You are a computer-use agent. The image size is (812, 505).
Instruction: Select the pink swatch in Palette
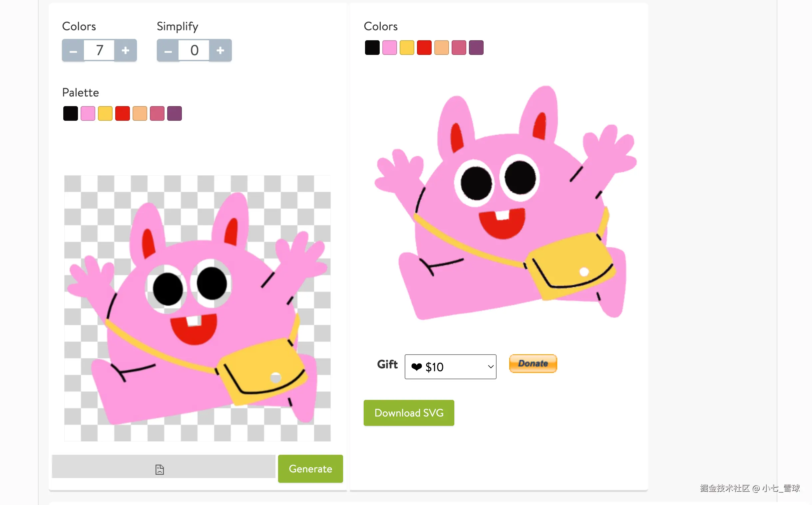(x=88, y=113)
